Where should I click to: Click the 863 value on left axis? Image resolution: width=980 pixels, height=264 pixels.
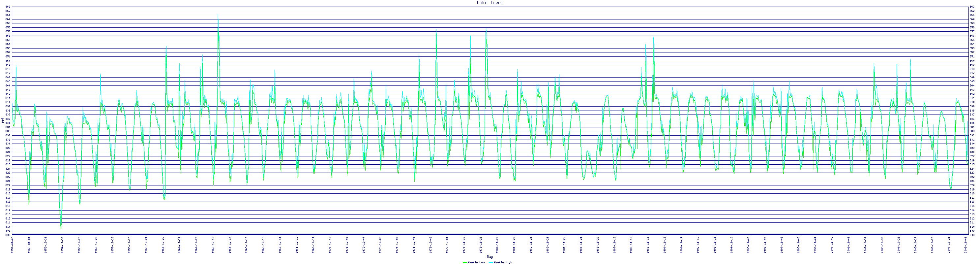pyautogui.click(x=8, y=7)
